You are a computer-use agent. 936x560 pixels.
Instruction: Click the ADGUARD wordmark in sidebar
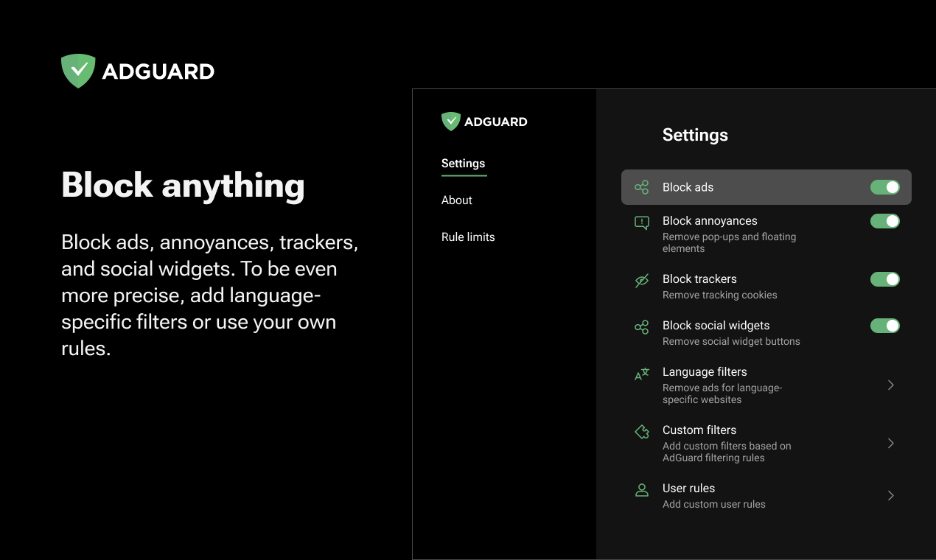496,122
